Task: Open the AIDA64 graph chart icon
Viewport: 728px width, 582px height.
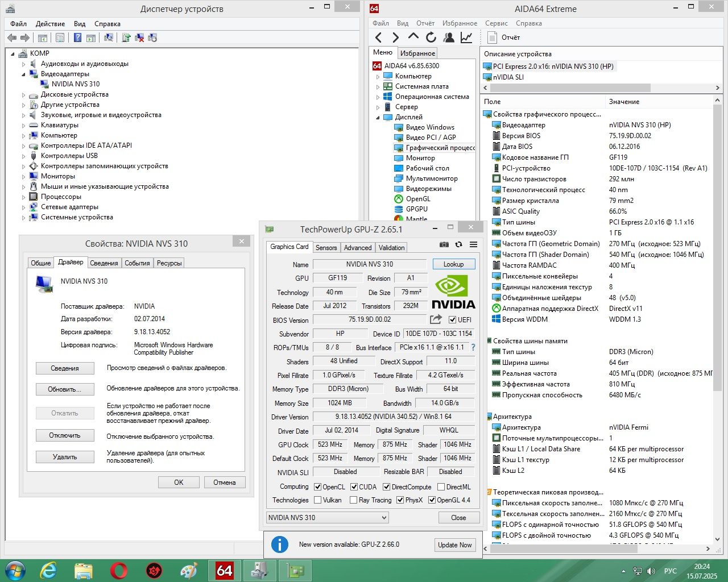Action: (x=466, y=38)
